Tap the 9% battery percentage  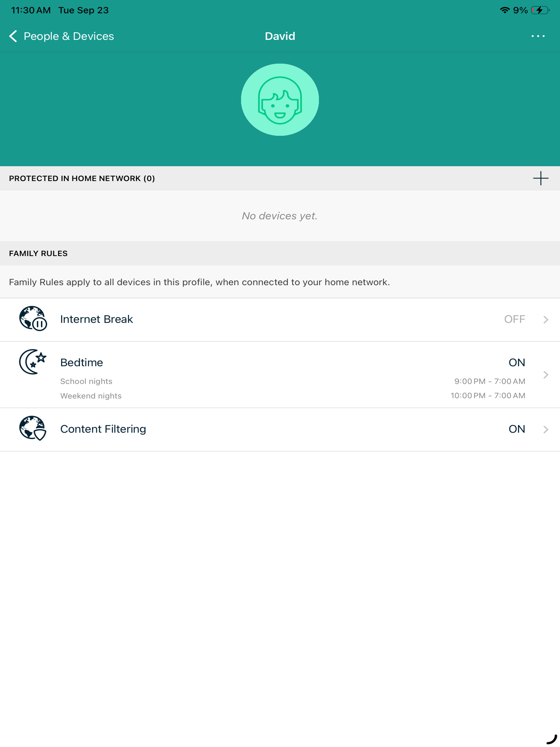coord(520,10)
